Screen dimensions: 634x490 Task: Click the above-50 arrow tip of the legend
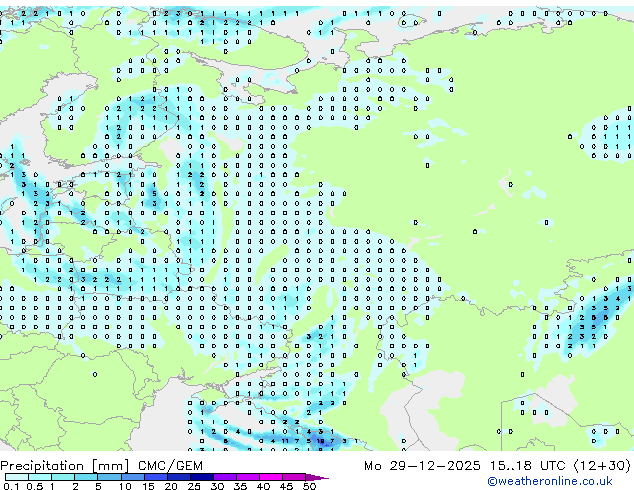(317, 477)
